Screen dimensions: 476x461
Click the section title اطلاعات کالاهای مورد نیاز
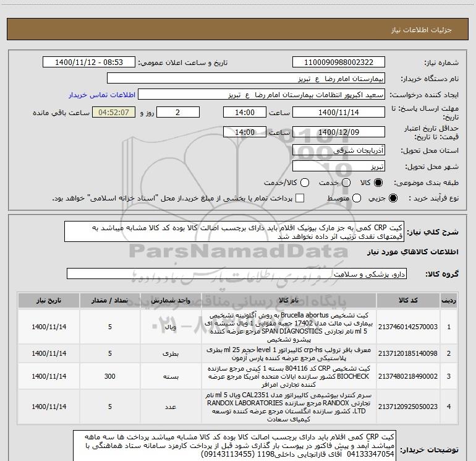click(x=413, y=252)
